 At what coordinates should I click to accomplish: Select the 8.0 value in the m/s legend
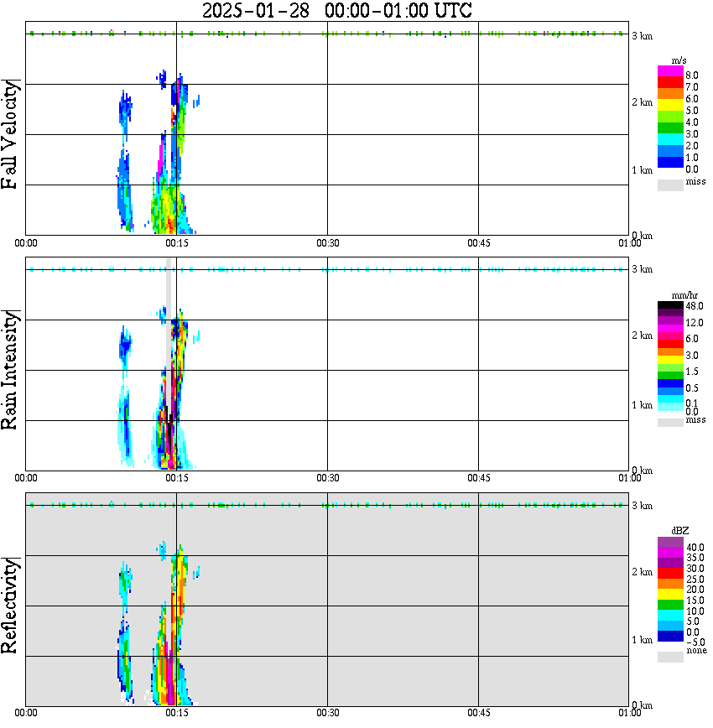coord(692,75)
